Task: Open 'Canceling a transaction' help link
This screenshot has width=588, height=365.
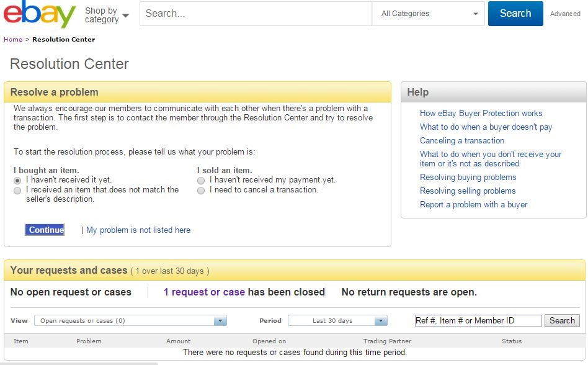Action: [462, 141]
